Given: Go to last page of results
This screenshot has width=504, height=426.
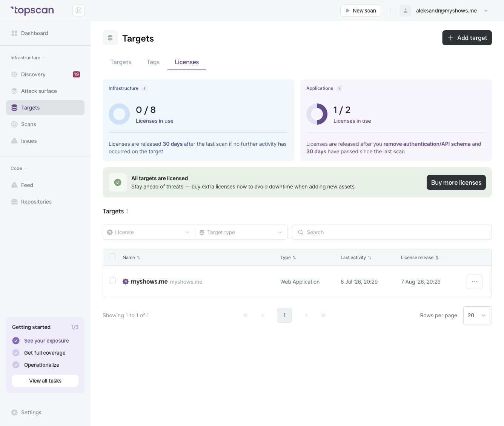Looking at the screenshot, I should click(323, 315).
